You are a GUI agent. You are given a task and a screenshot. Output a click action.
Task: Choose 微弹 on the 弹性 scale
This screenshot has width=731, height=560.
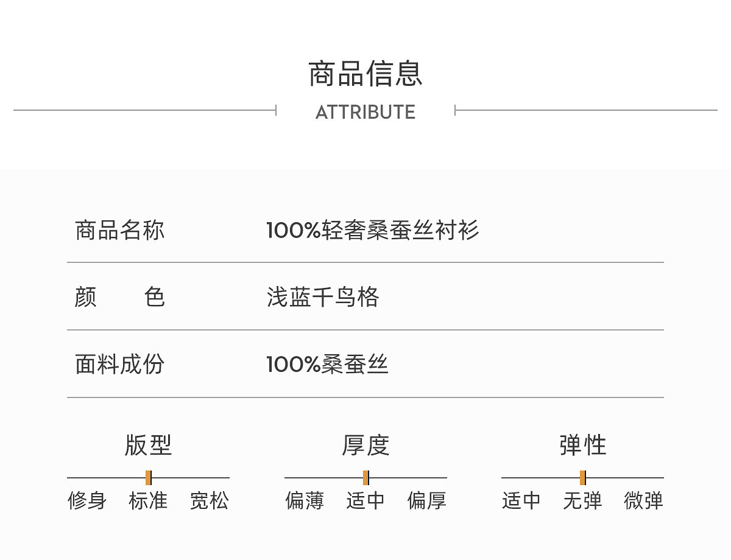coord(644,501)
